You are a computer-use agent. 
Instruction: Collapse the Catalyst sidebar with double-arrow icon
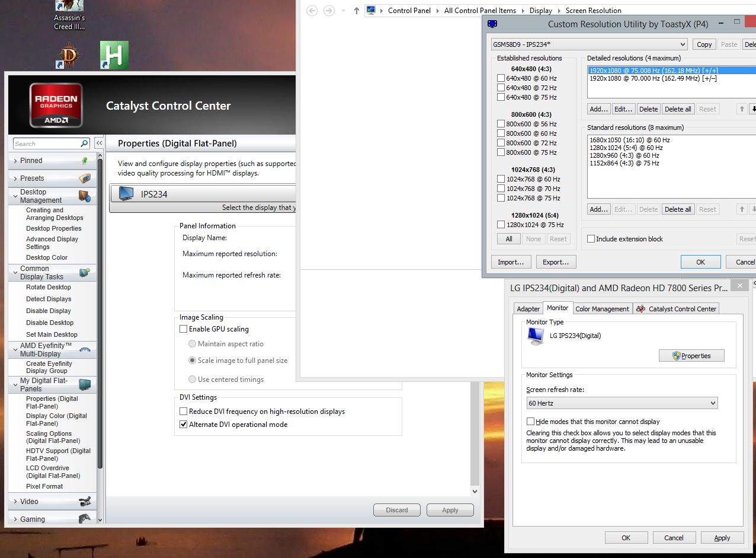point(99,144)
